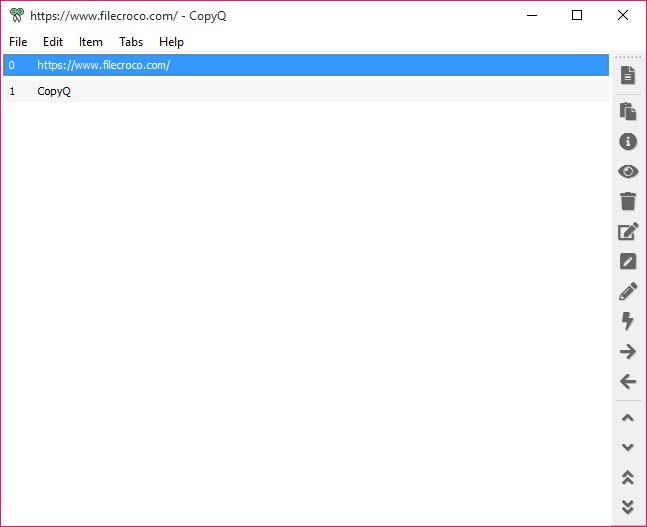Move item to top double chevron

click(628, 477)
